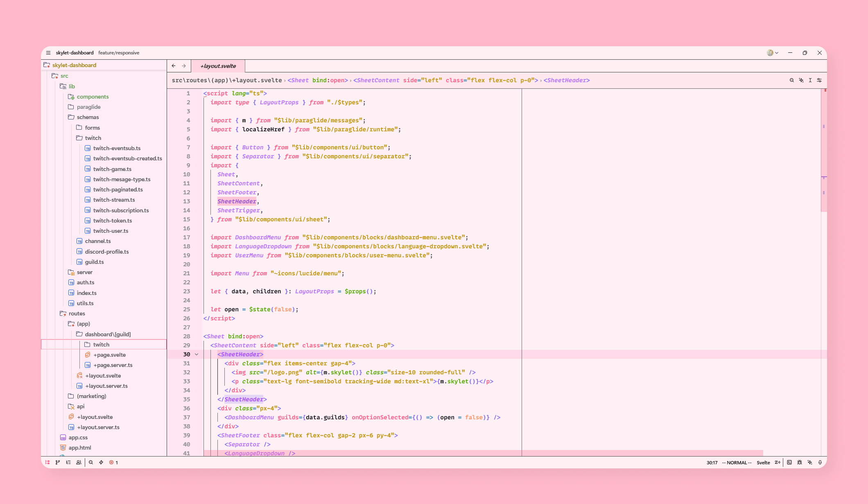Open the debugger panel bug icon
868x504 pixels.
(800, 462)
